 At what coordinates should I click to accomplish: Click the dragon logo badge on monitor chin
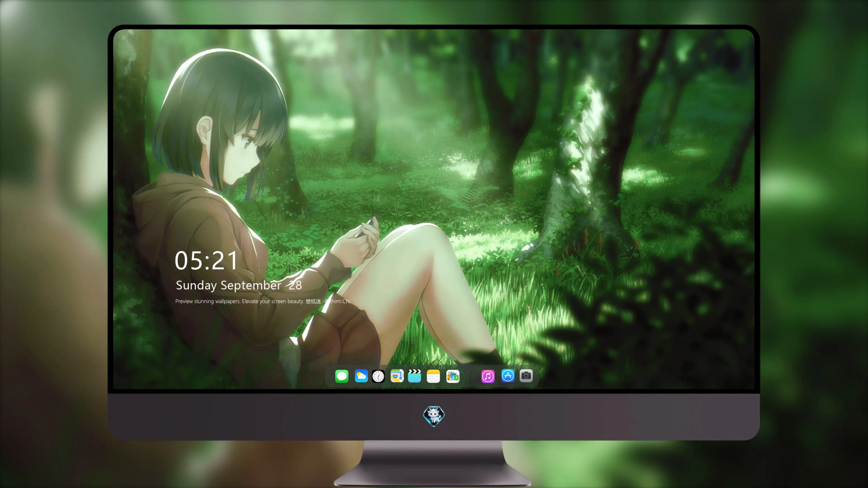[x=434, y=416]
